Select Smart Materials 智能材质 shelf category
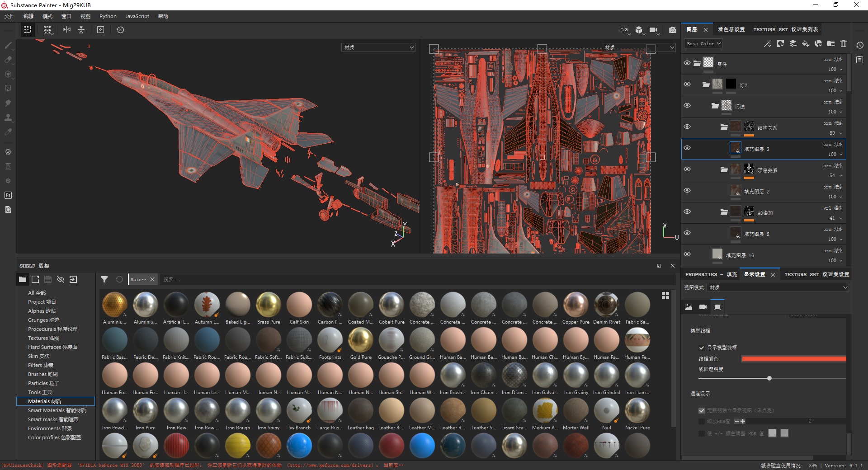868x470 pixels. coord(57,410)
